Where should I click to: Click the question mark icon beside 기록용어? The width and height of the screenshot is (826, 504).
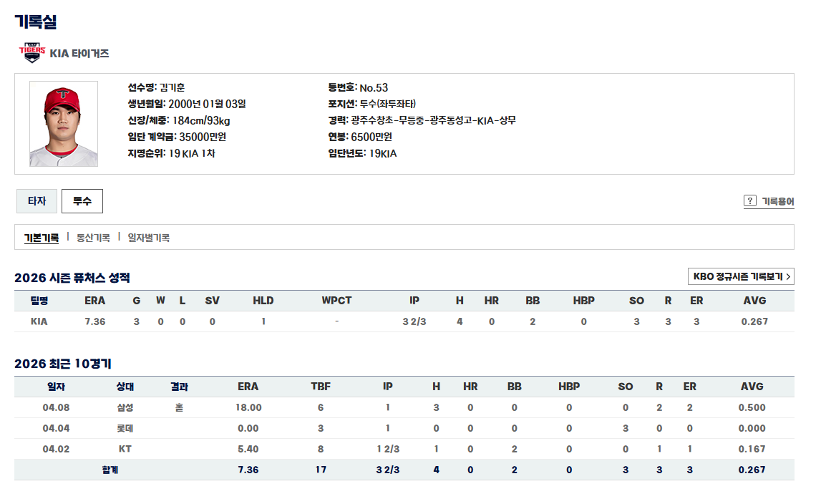[750, 201]
